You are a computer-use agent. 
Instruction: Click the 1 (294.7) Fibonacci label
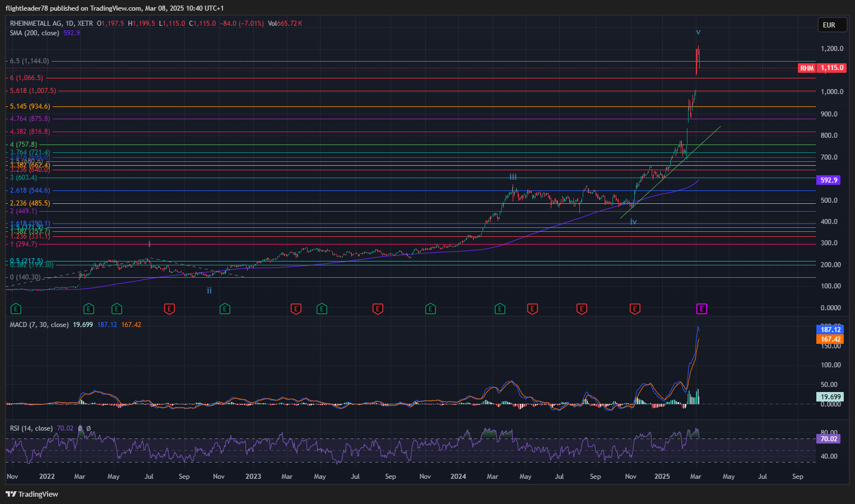24,244
